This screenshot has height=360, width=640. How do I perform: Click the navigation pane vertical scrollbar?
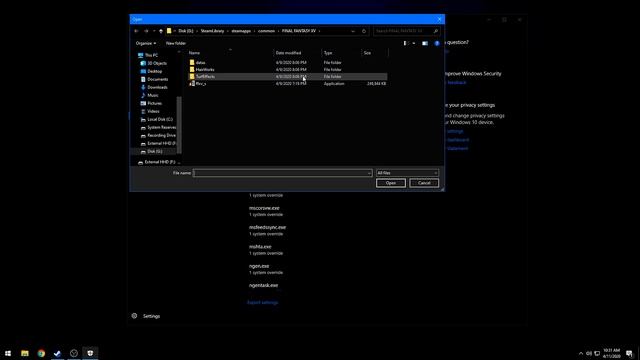click(x=179, y=124)
